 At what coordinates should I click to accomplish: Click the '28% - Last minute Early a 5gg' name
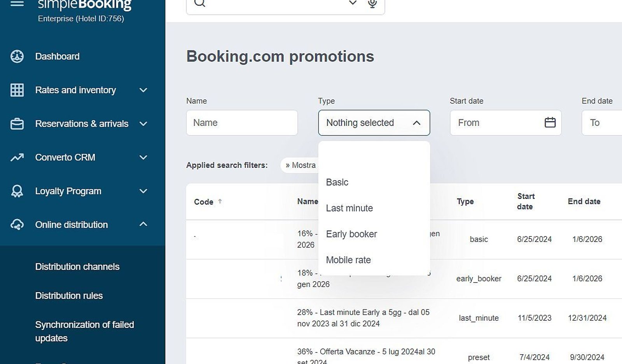click(363, 318)
